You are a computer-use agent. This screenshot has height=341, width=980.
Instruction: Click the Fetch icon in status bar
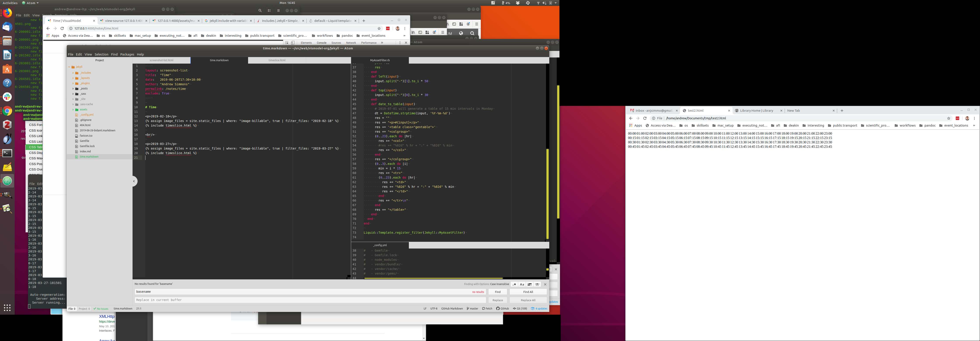pos(487,309)
